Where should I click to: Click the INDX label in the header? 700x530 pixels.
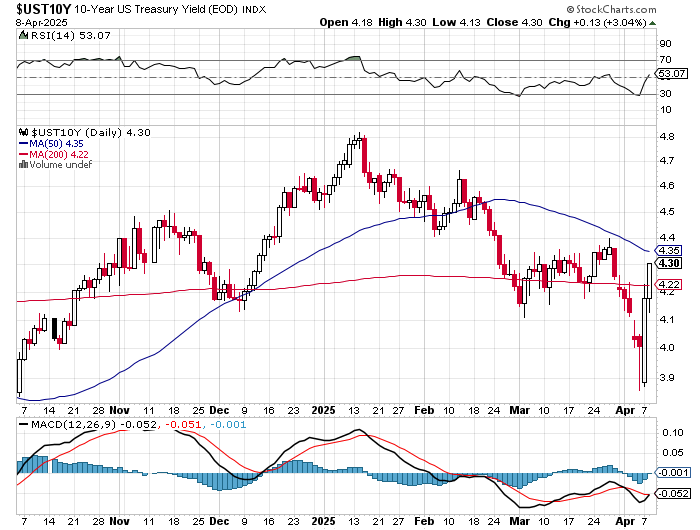click(x=254, y=9)
